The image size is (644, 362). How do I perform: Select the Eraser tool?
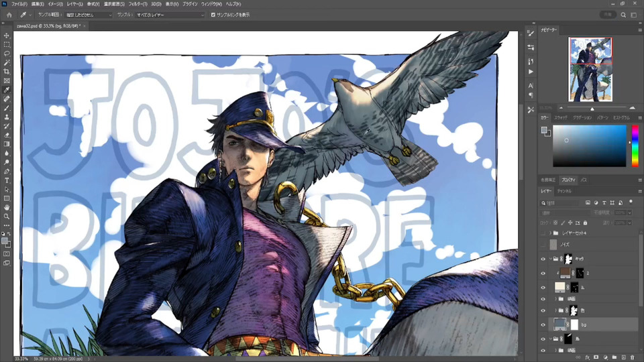pyautogui.click(x=7, y=135)
